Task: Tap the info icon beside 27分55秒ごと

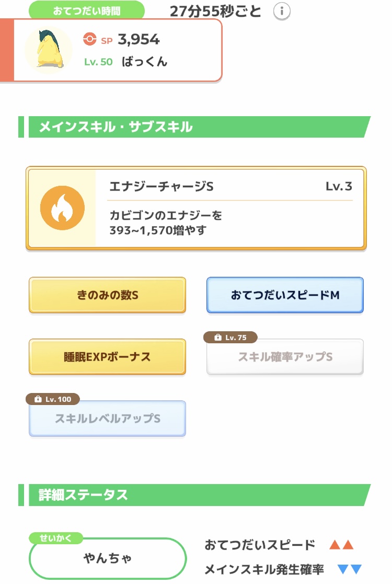Action: click(x=282, y=12)
